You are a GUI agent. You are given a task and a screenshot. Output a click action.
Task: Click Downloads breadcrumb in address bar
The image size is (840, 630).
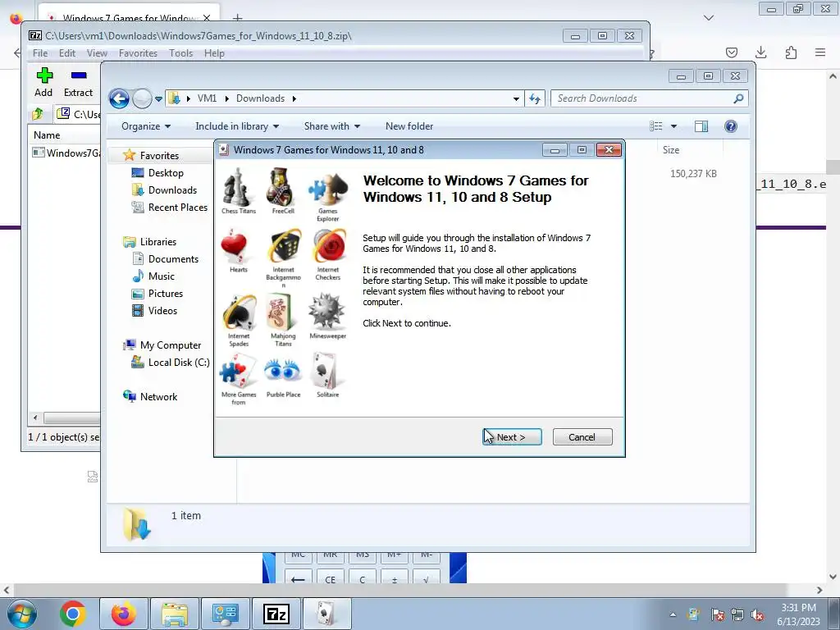260,98
